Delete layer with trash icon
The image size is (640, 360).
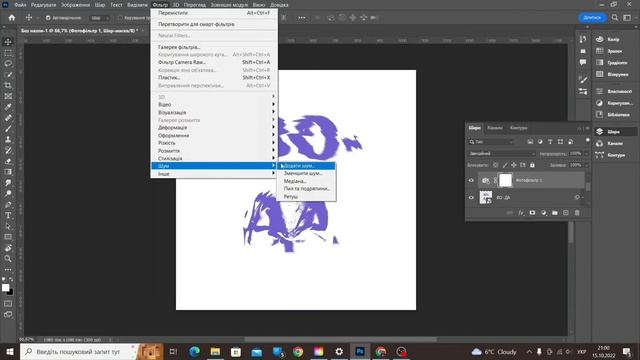(577, 213)
